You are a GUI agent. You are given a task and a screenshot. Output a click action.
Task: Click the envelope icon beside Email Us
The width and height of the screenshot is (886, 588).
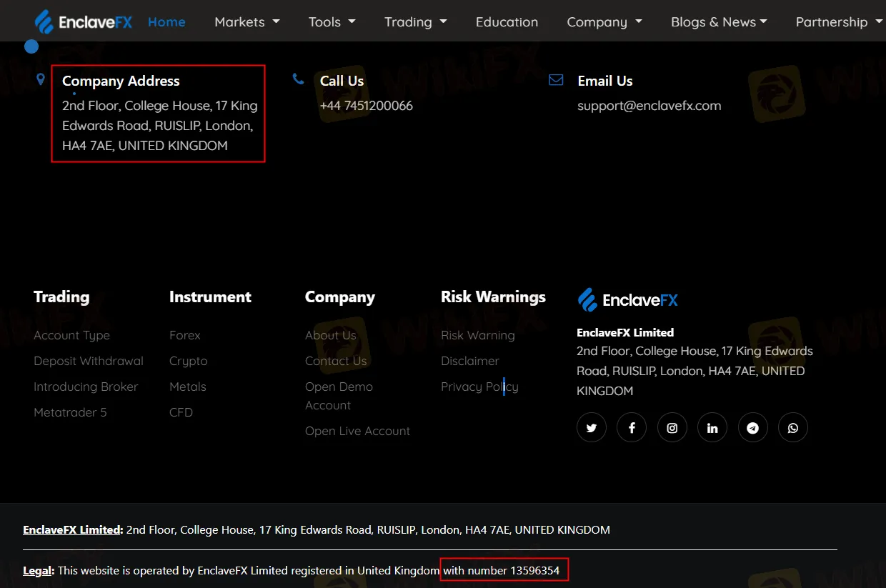[556, 80]
